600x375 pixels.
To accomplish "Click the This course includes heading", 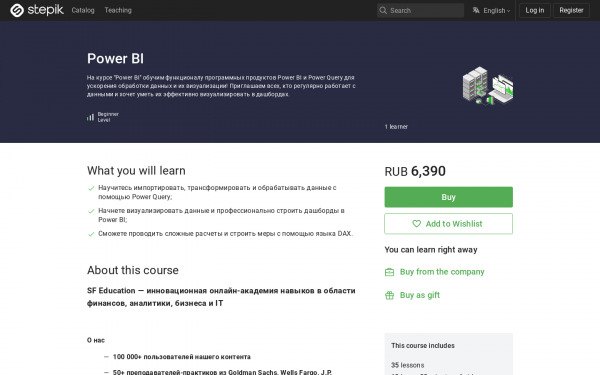I will click(423, 346).
